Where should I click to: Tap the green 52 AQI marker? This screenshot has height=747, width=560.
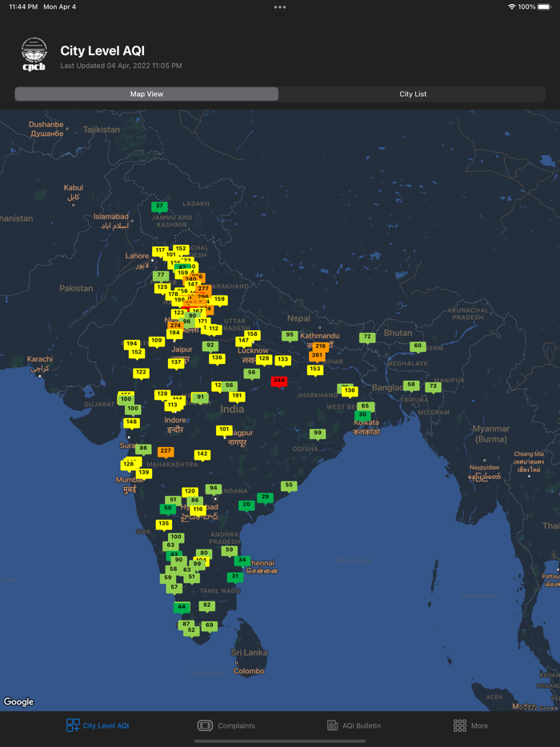tap(191, 631)
